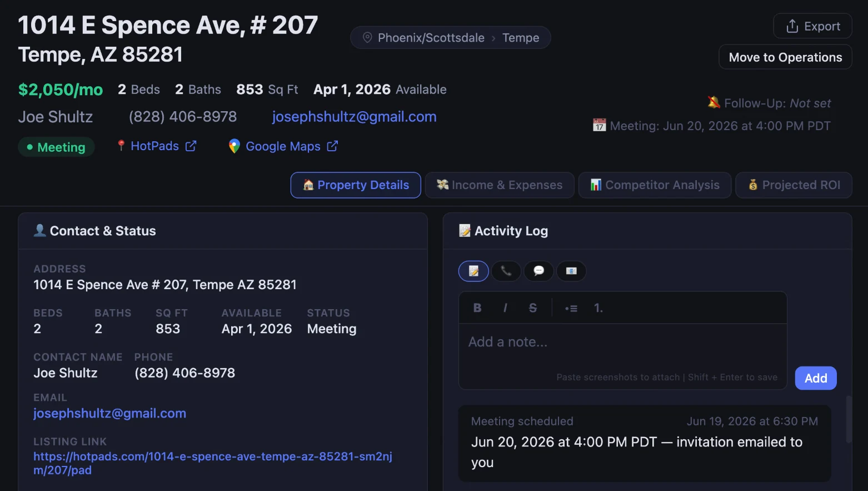The width and height of the screenshot is (868, 491).
Task: Insert a bulleted list in note editor
Action: pos(571,308)
